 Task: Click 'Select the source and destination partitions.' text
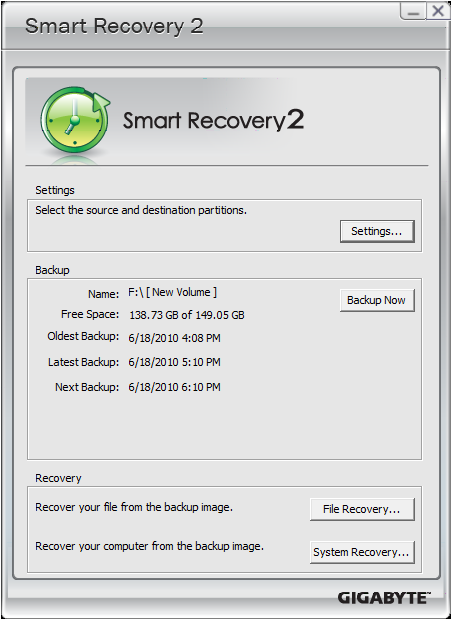point(141,210)
